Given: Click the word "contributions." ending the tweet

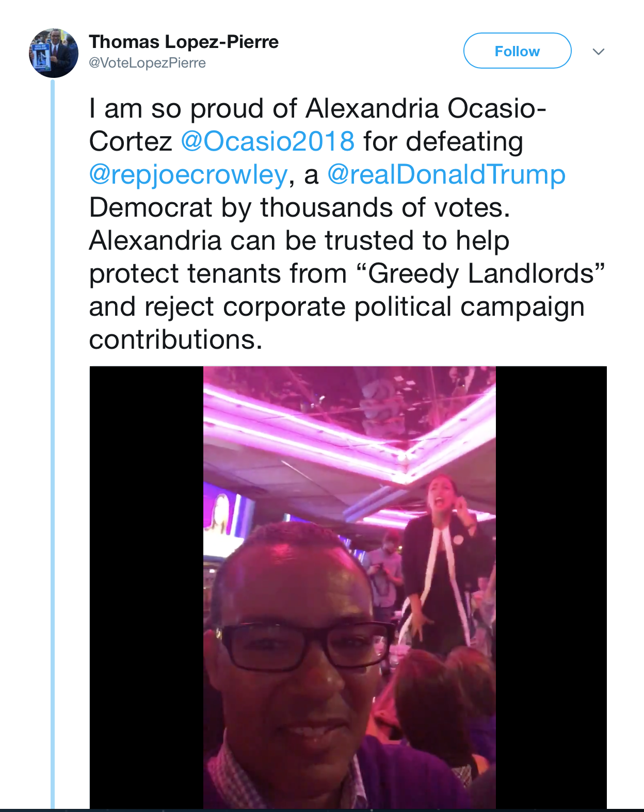Looking at the screenshot, I should [176, 340].
